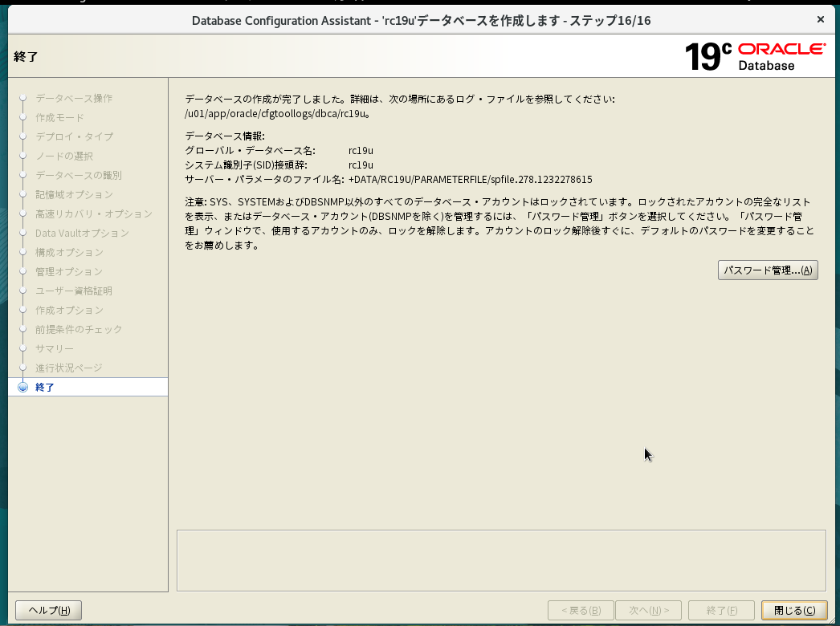Select 作成モード step in sidebar
This screenshot has height=626, width=840.
(59, 117)
